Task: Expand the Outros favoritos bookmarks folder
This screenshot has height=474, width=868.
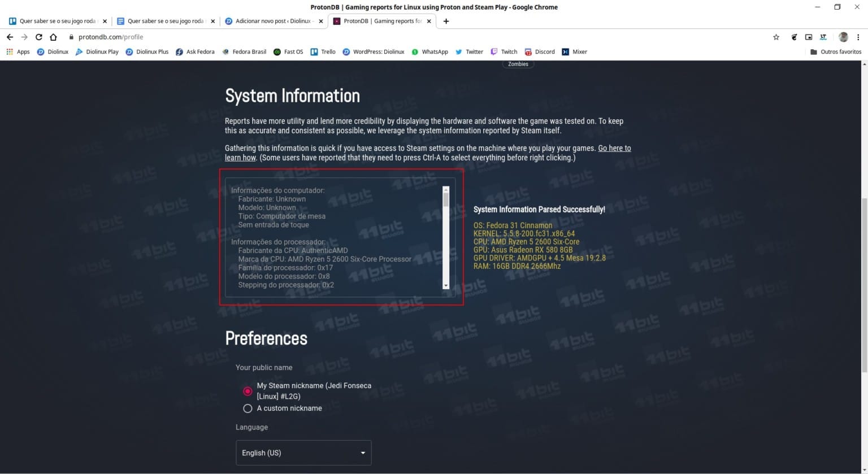Action: tap(835, 51)
